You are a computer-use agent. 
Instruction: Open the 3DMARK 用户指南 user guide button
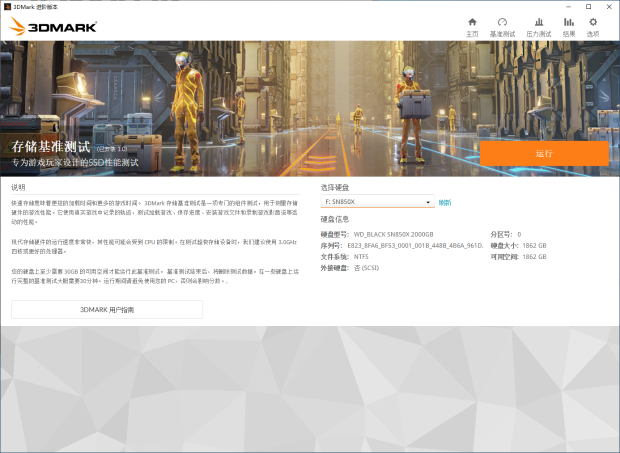point(107,310)
